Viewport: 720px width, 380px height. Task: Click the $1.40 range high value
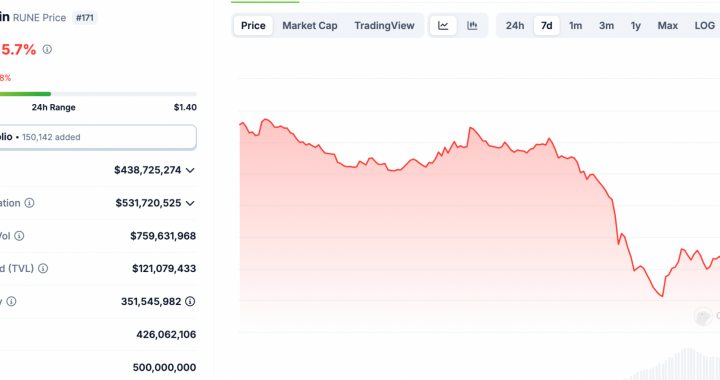point(185,107)
